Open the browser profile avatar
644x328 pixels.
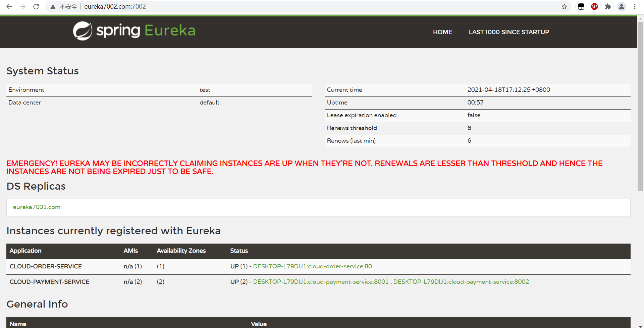coord(622,7)
